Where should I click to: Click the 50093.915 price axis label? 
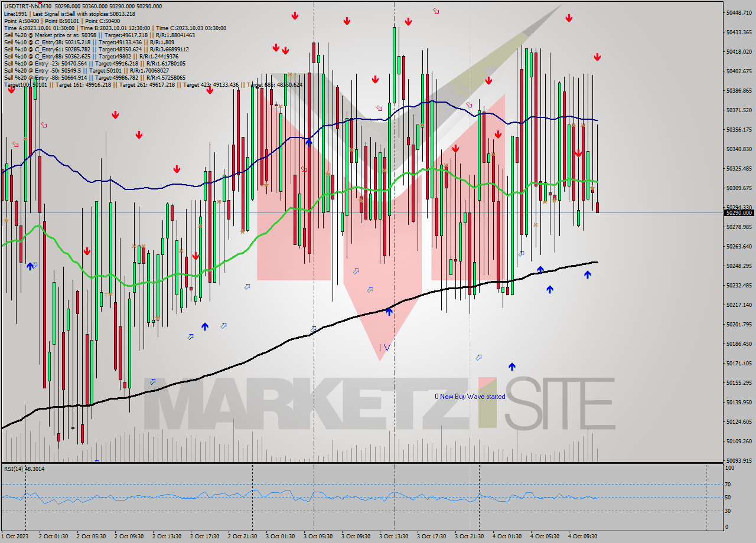pos(739,460)
